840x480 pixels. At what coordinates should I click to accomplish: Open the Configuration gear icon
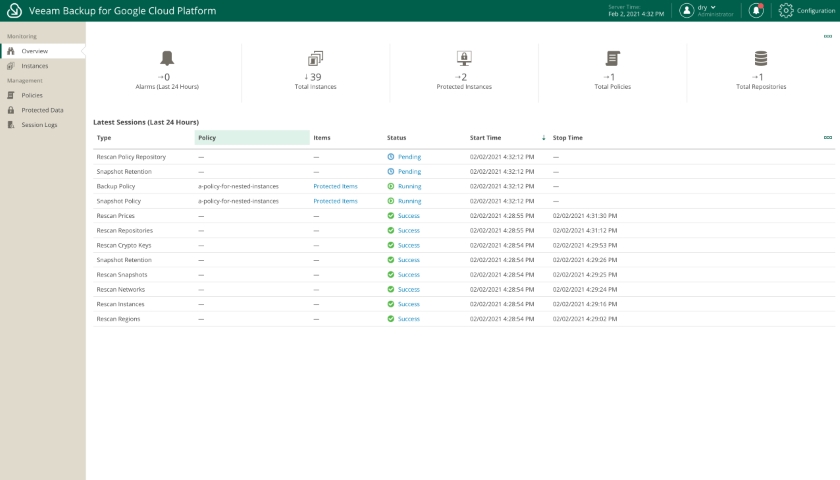[785, 10]
